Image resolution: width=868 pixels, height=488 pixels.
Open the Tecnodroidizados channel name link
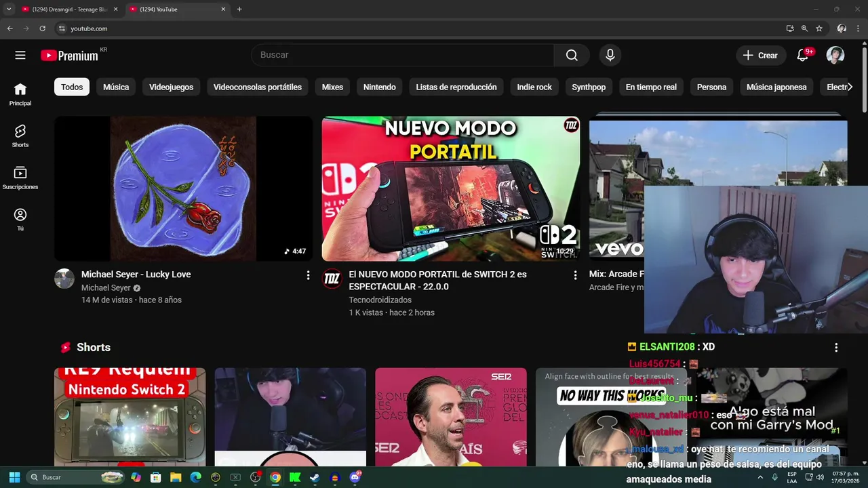380,300
